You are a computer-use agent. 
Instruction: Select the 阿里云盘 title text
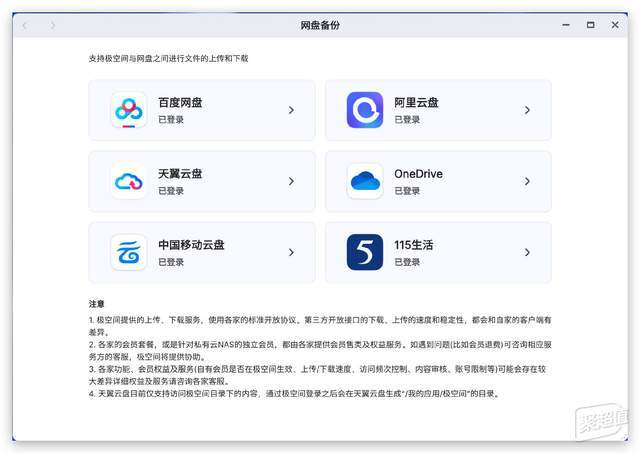pyautogui.click(x=416, y=102)
